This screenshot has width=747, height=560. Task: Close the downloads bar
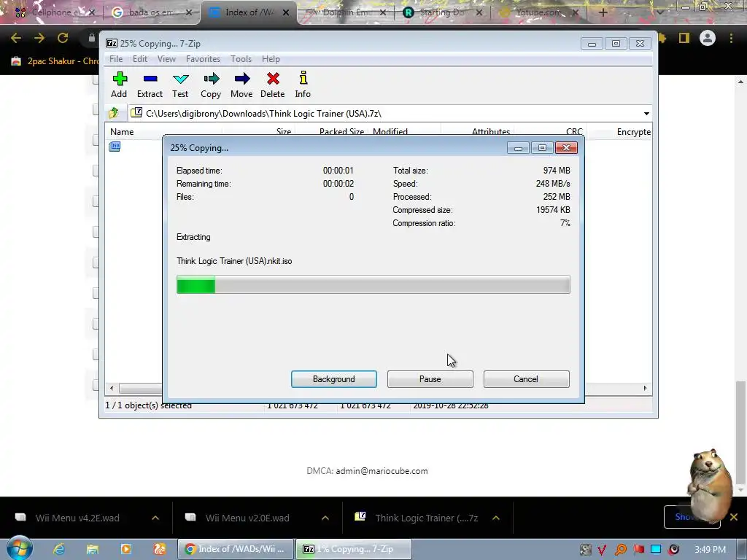734,517
